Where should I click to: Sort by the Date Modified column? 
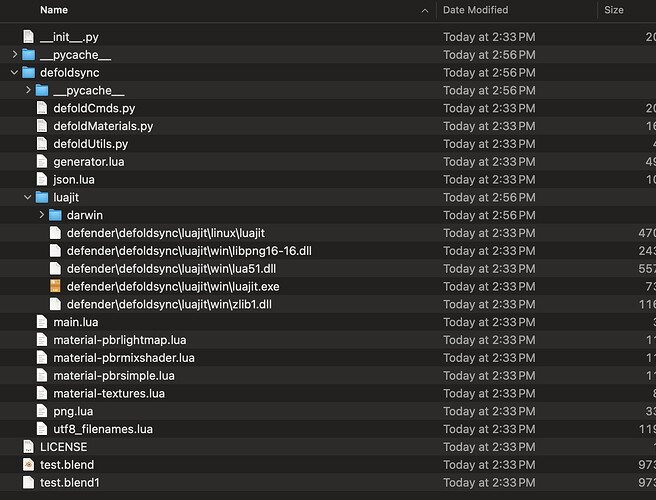pyautogui.click(x=475, y=10)
